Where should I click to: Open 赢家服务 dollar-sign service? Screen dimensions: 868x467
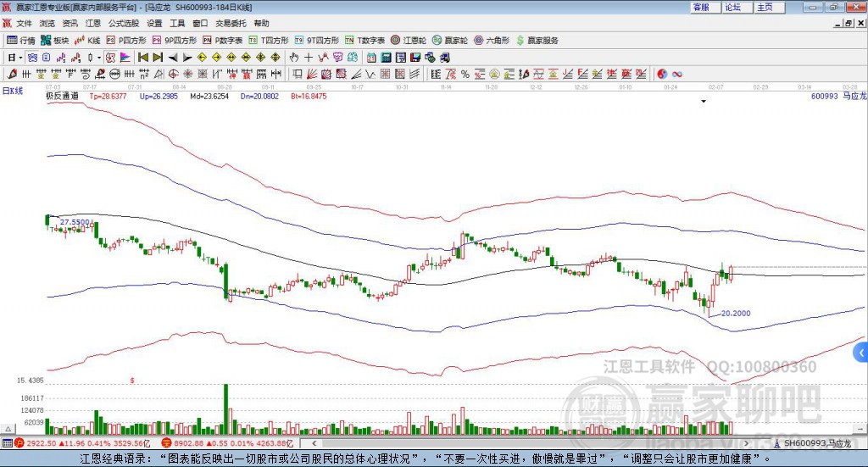537,41
